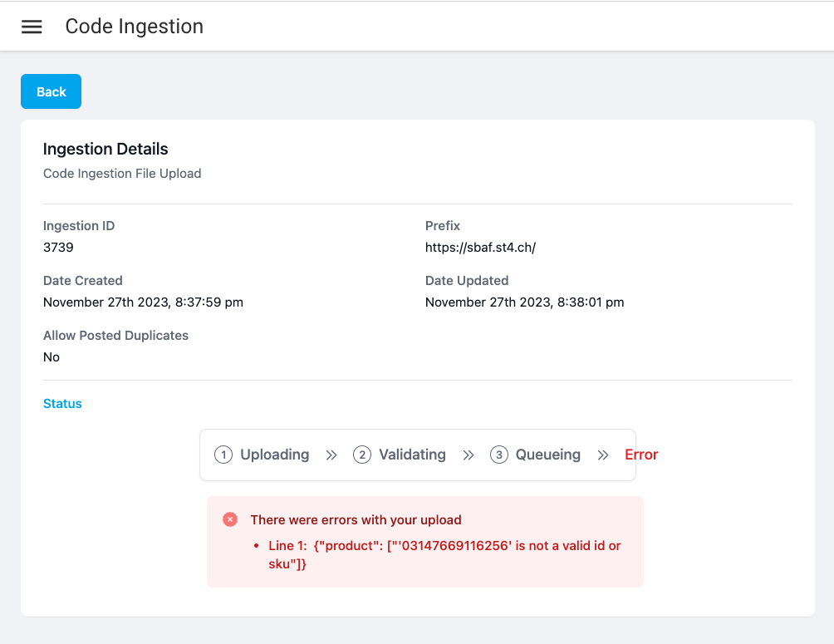The image size is (834, 644).
Task: Click the Ingestion ID value 3739
Action: coord(58,248)
